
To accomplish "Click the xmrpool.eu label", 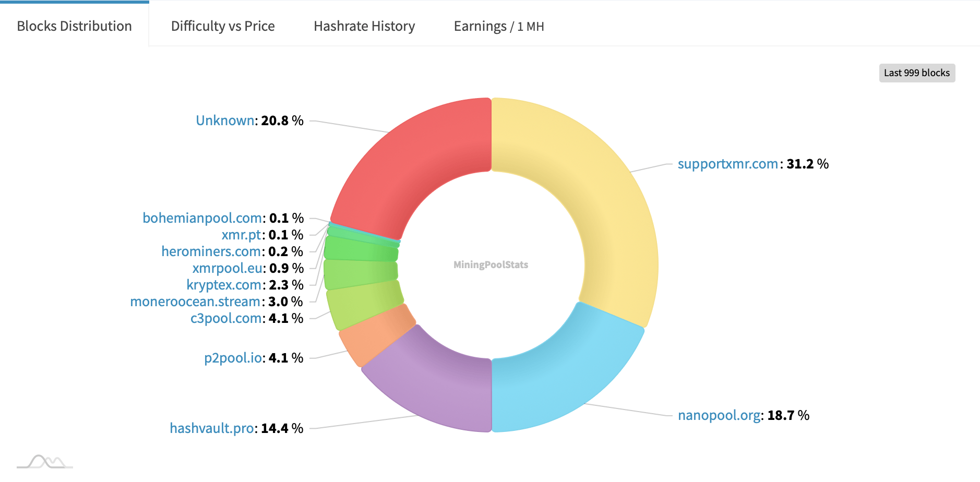I will pyautogui.click(x=228, y=268).
